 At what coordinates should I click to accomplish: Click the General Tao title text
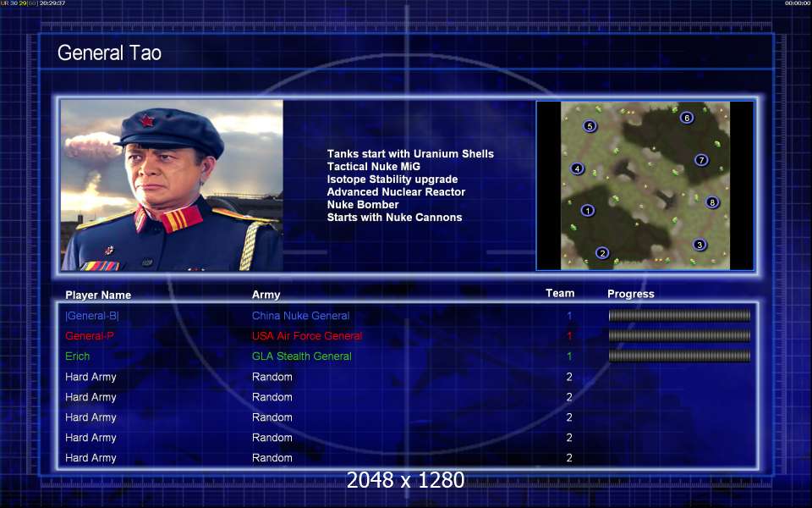[x=109, y=52]
